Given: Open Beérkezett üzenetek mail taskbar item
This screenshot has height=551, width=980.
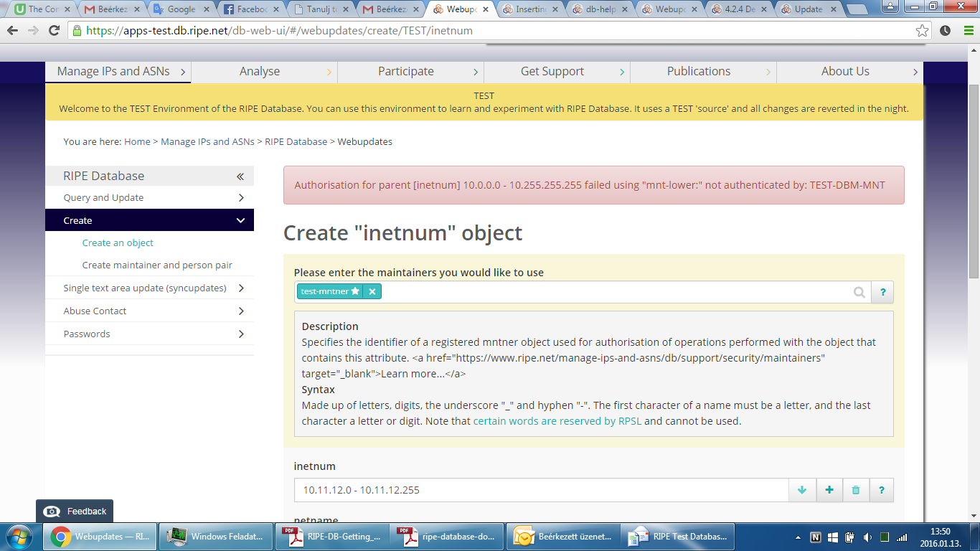Looking at the screenshot, I should pos(564,536).
